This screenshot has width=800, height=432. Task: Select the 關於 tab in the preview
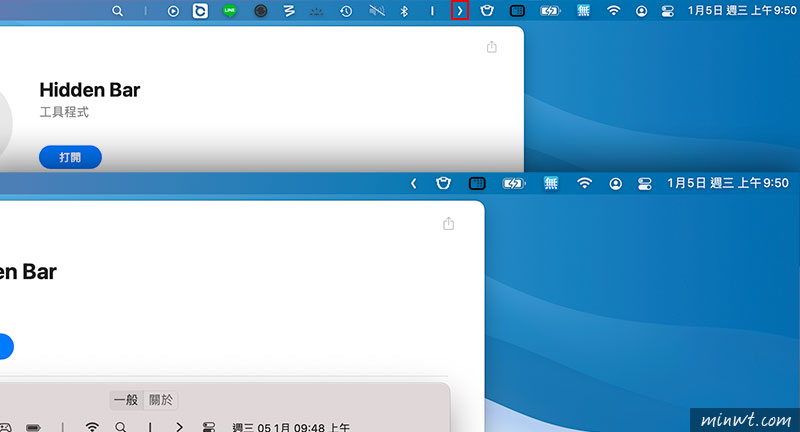[161, 400]
